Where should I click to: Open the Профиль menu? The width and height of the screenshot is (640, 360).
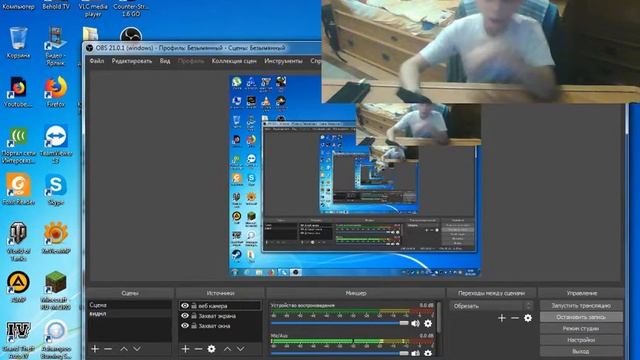coord(191,61)
